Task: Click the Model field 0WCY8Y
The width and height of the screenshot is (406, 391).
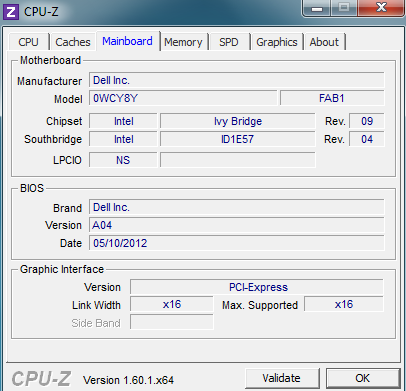Action: pyautogui.click(x=183, y=98)
